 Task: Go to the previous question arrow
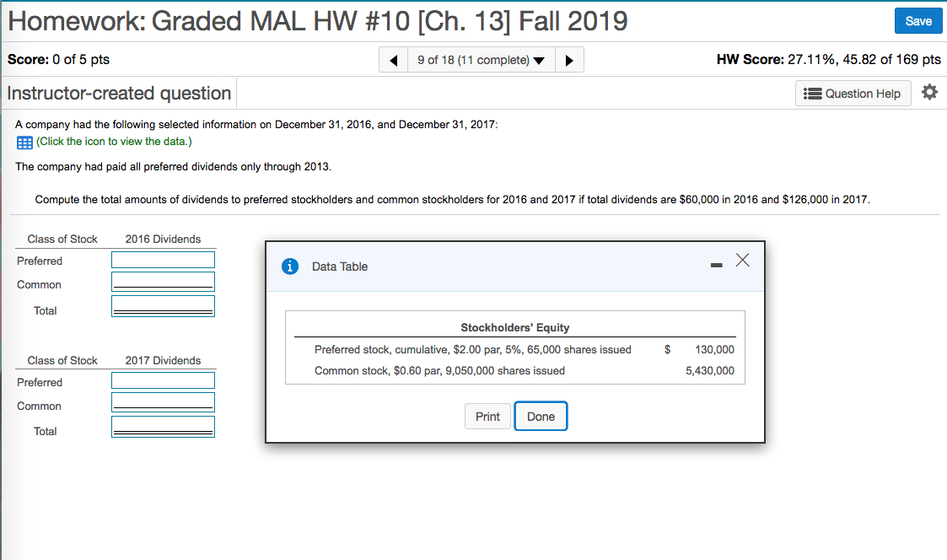393,59
